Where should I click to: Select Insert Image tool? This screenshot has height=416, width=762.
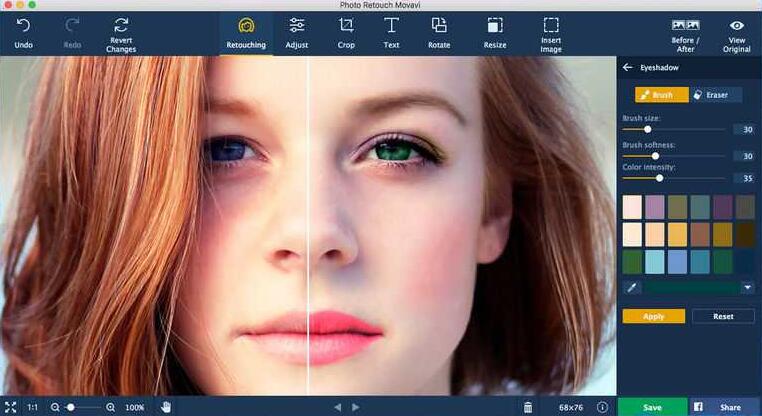[x=551, y=34]
